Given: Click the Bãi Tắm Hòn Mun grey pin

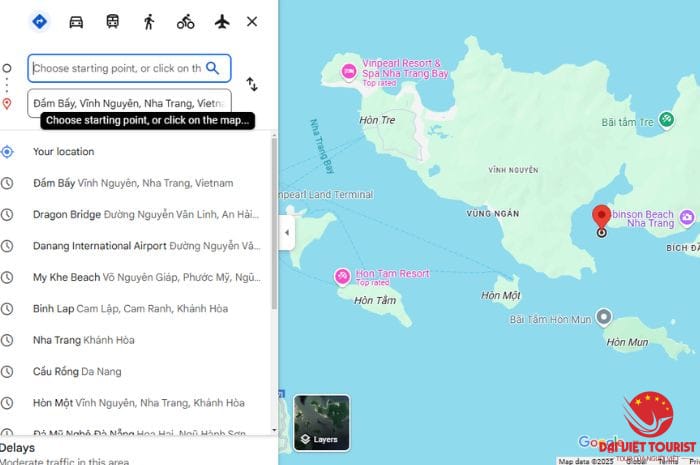Looking at the screenshot, I should pos(604,317).
